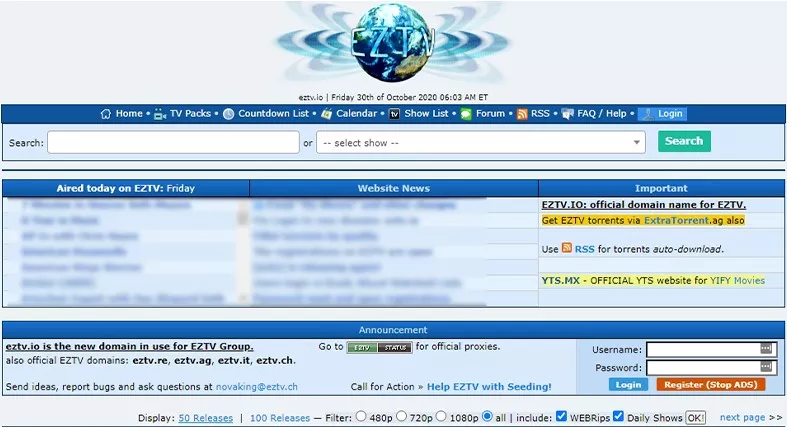Viewport: 787px width, 427px height.
Task: Click the Password input field
Action: (711, 367)
